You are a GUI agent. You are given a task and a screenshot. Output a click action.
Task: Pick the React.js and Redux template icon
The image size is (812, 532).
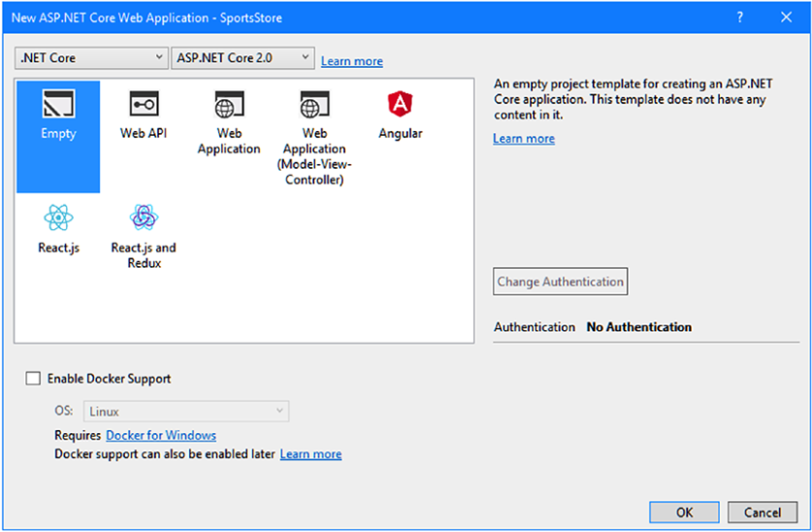point(144,218)
